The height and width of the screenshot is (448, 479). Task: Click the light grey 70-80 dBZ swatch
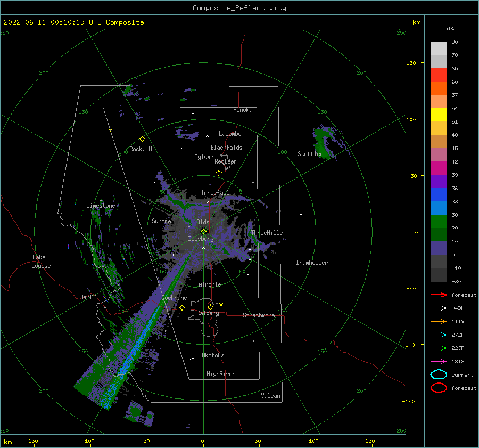pyautogui.click(x=439, y=48)
